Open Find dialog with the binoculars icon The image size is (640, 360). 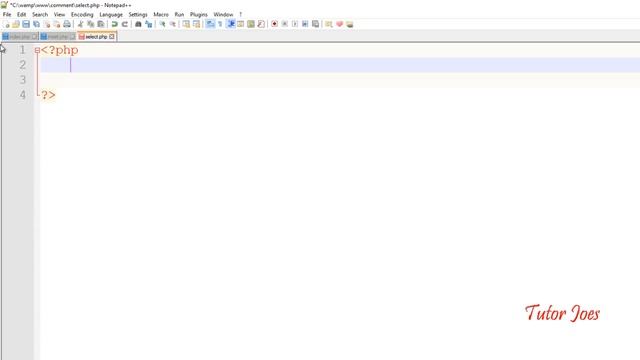pyautogui.click(x=138, y=24)
